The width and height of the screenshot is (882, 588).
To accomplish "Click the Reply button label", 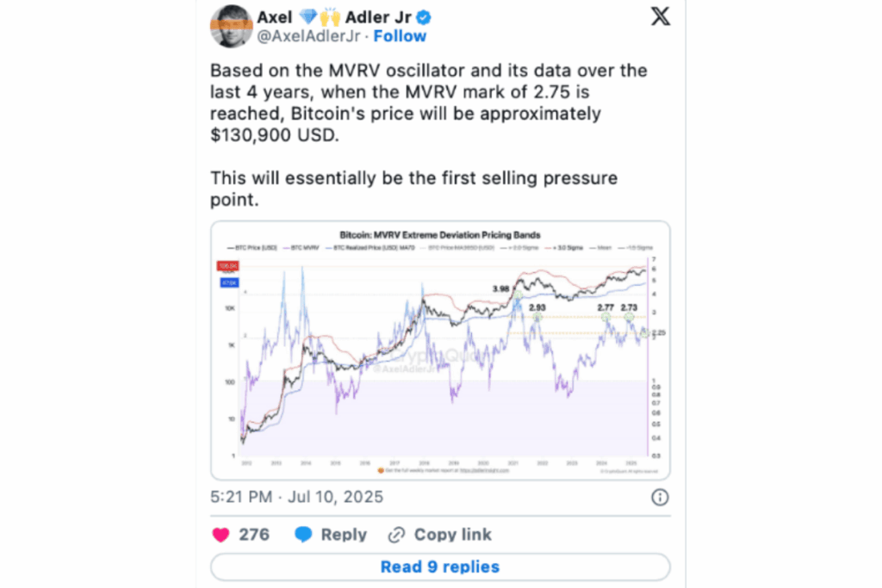I will (x=344, y=535).
